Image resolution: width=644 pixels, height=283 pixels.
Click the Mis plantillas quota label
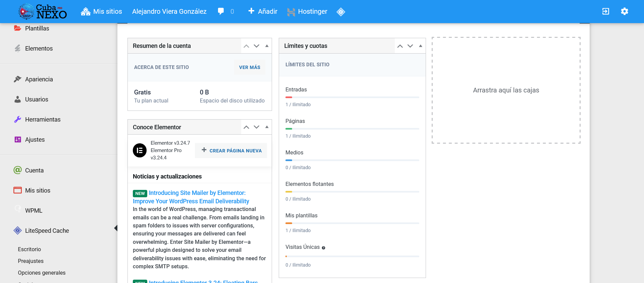(302, 215)
